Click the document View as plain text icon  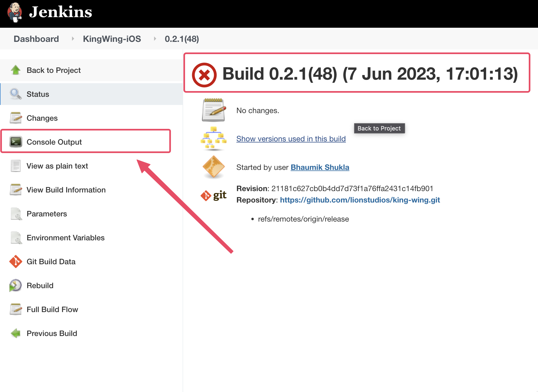(x=15, y=166)
